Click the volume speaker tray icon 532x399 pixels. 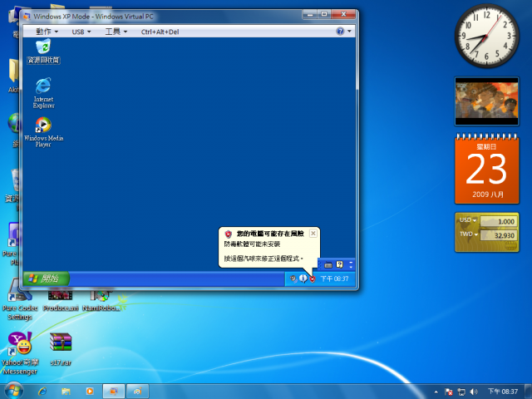474,392
